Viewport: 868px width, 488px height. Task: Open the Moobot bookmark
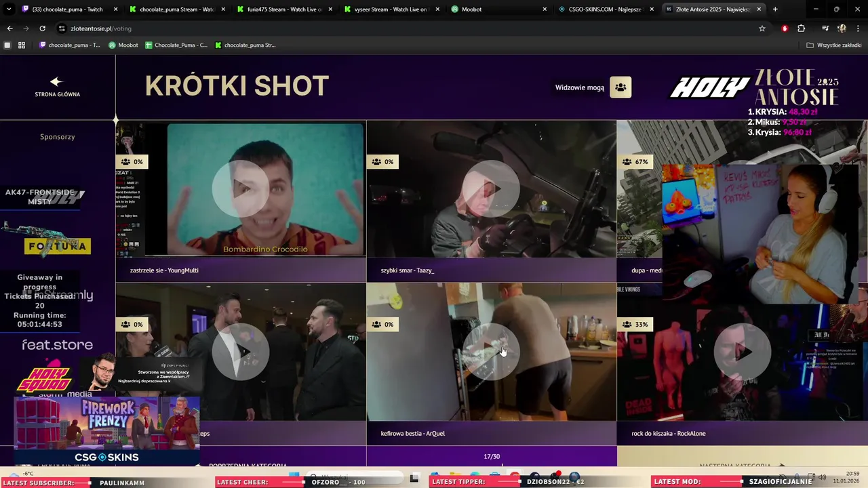[123, 45]
